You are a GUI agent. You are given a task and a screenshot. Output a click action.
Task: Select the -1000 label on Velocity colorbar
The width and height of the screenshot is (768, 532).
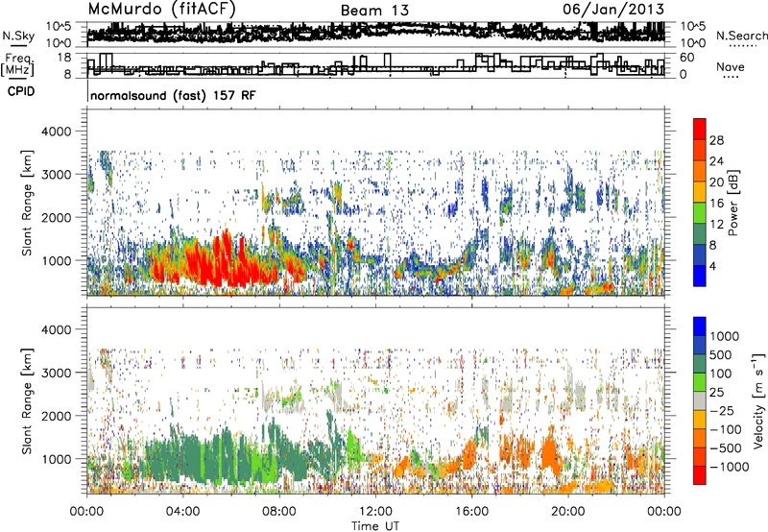click(729, 467)
